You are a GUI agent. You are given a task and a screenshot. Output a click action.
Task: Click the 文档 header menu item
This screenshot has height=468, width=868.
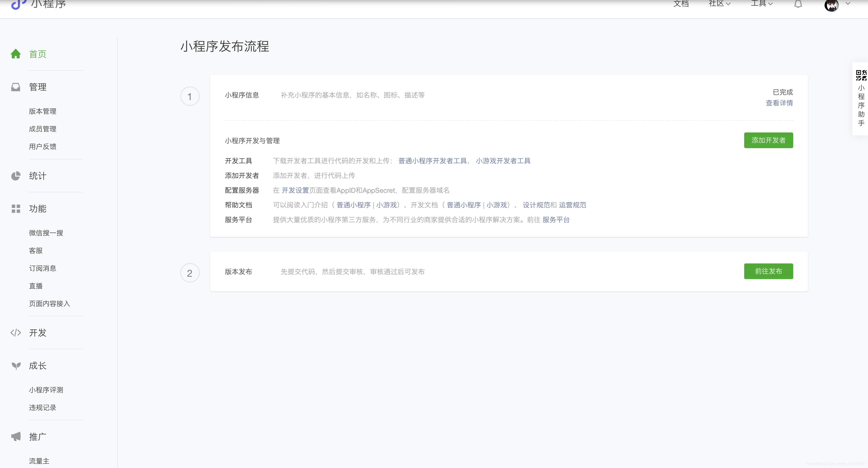pyautogui.click(x=681, y=4)
